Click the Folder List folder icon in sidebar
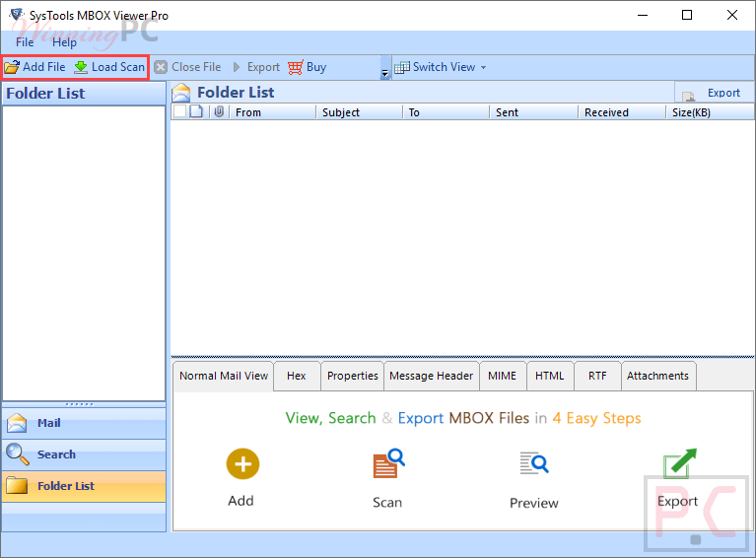Image resolution: width=756 pixels, height=558 pixels. (x=17, y=486)
